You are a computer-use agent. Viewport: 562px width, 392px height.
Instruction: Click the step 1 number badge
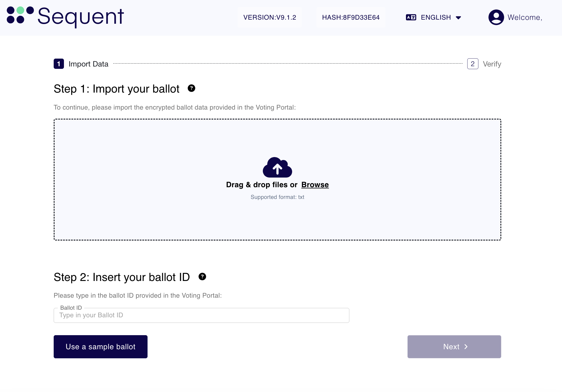coord(59,64)
